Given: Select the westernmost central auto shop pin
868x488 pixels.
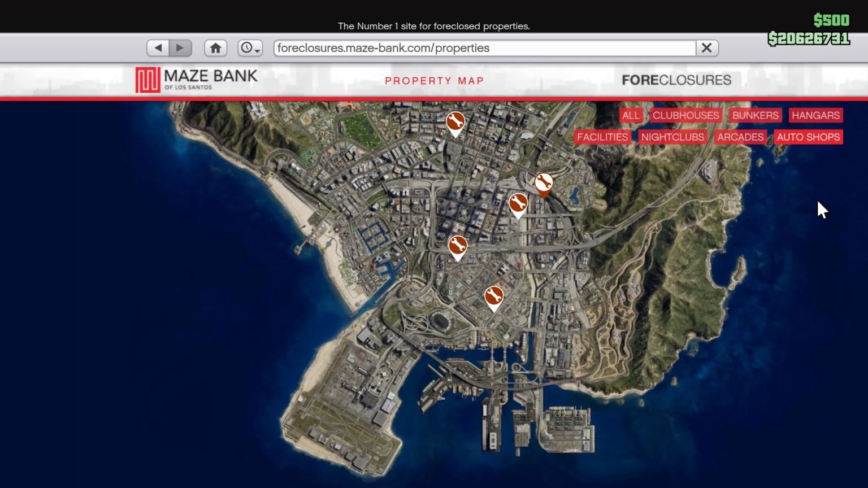Looking at the screenshot, I should pyautogui.click(x=458, y=246).
